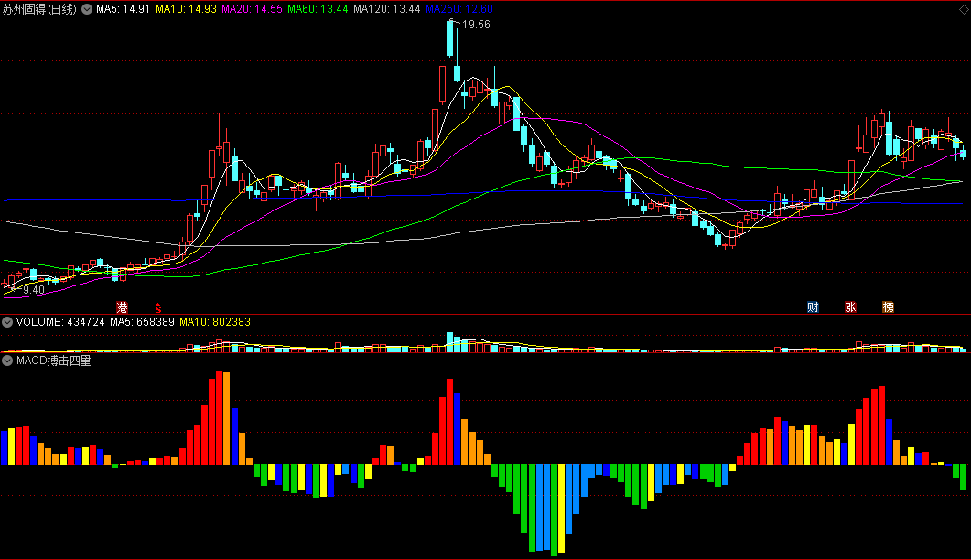
Task: Click the 19.56 high price label
Action: [476, 25]
